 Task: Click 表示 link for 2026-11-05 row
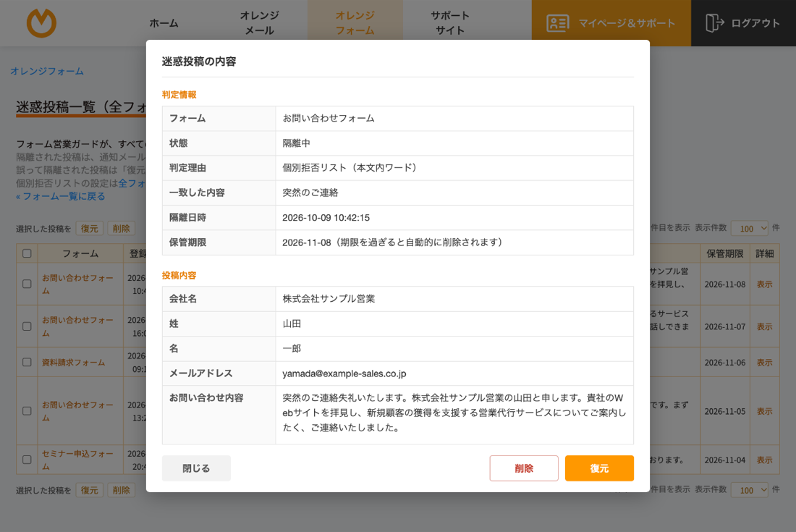click(765, 411)
